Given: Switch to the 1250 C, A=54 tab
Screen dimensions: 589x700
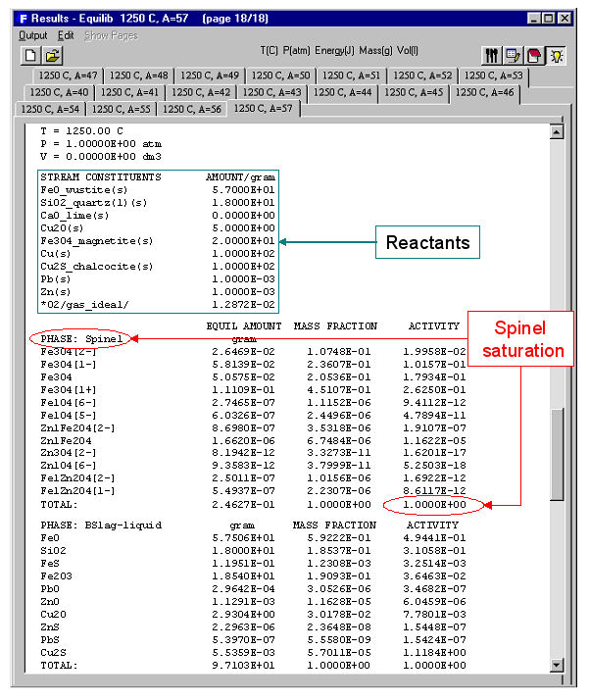Looking at the screenshot, I should (50, 109).
